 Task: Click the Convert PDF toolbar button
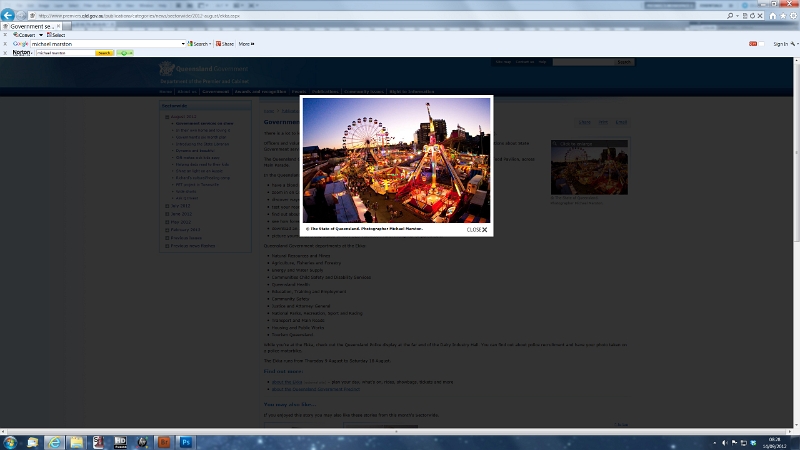point(24,35)
